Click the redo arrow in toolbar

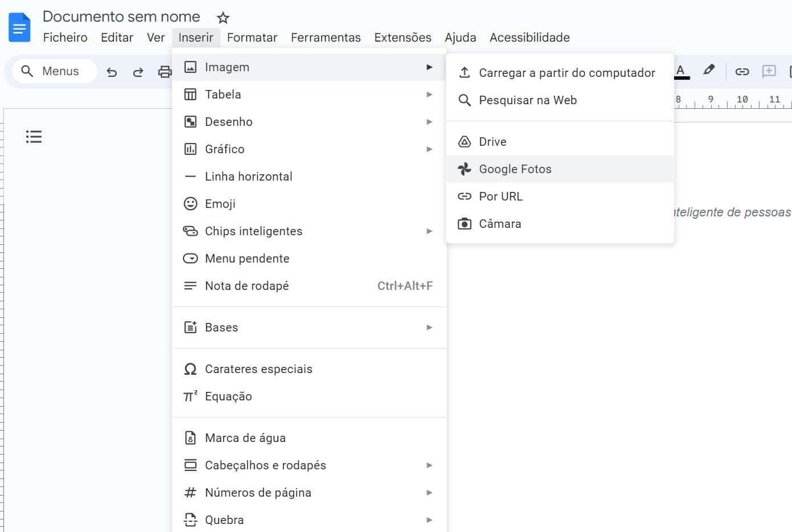pyautogui.click(x=138, y=72)
